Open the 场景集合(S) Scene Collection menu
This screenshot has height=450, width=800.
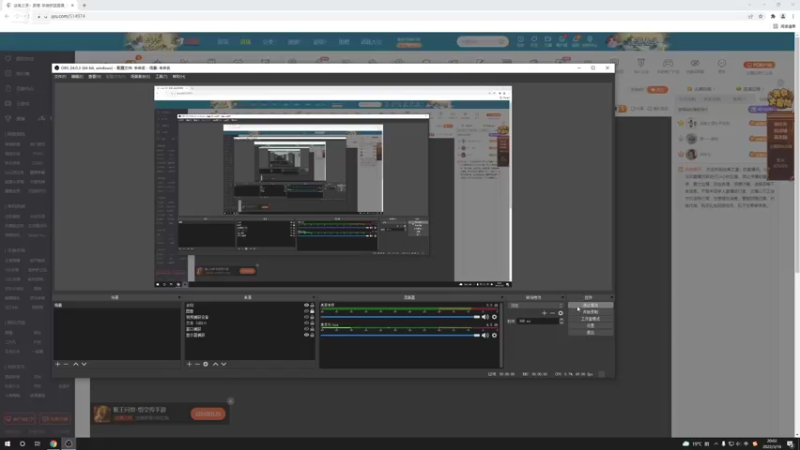pos(140,77)
